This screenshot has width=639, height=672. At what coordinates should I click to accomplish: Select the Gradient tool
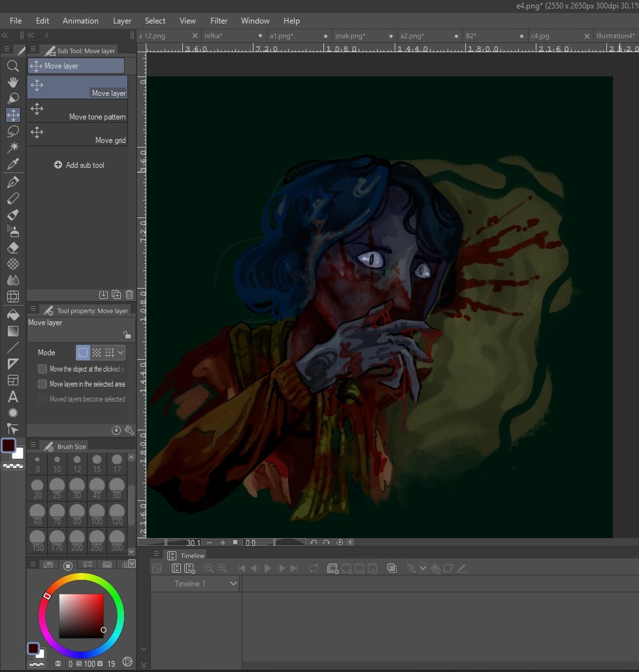pyautogui.click(x=13, y=331)
